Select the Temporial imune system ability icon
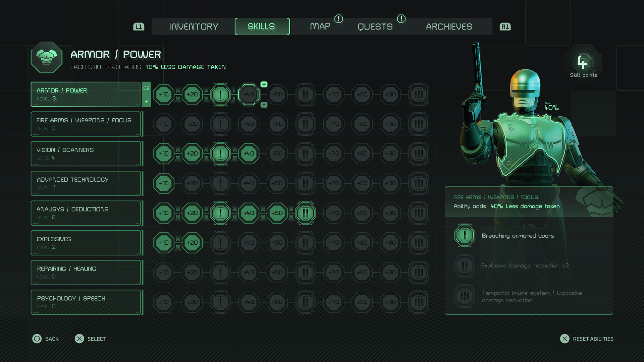 465,296
